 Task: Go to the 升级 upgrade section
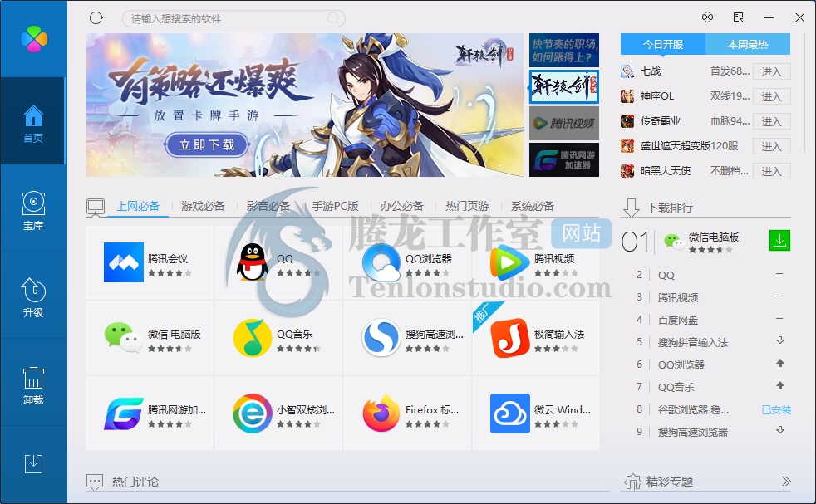pyautogui.click(x=33, y=296)
